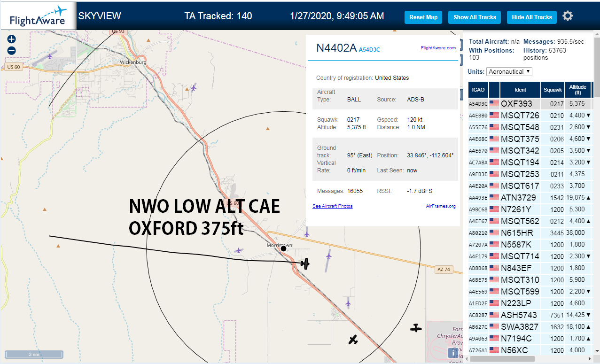Sort table by Squawk column header
600x364 pixels.
553,90
